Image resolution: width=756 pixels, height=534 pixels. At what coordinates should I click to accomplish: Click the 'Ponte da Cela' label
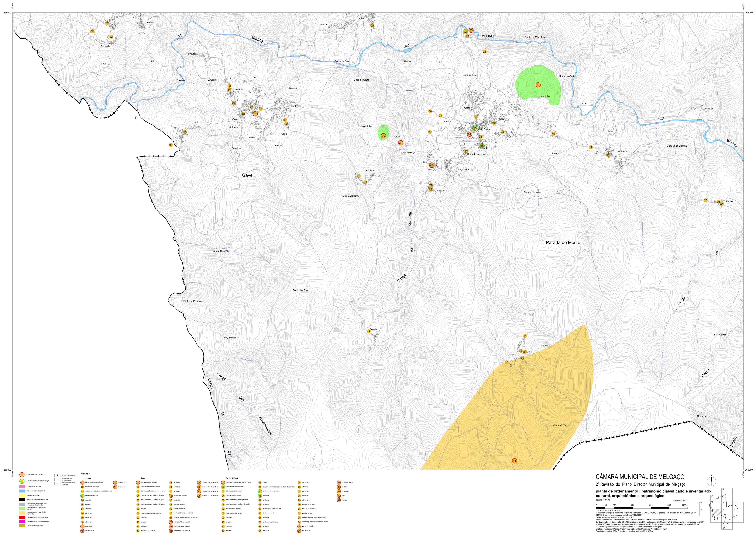click(342, 61)
